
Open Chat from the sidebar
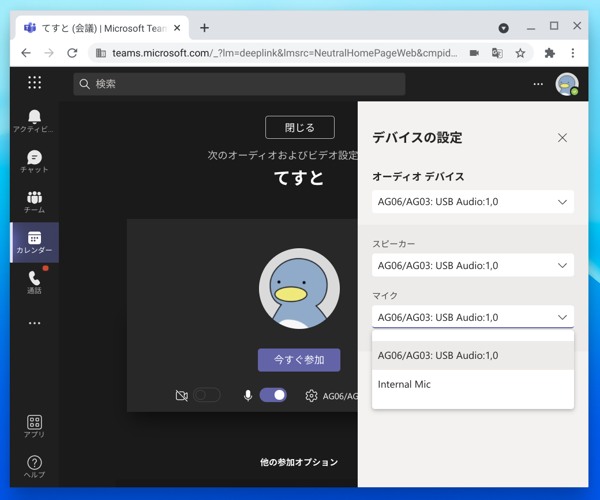click(34, 161)
